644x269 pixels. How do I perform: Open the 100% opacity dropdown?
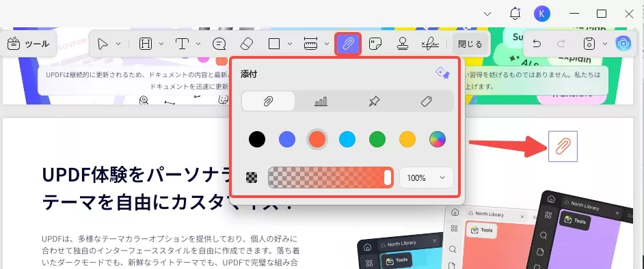(x=427, y=178)
